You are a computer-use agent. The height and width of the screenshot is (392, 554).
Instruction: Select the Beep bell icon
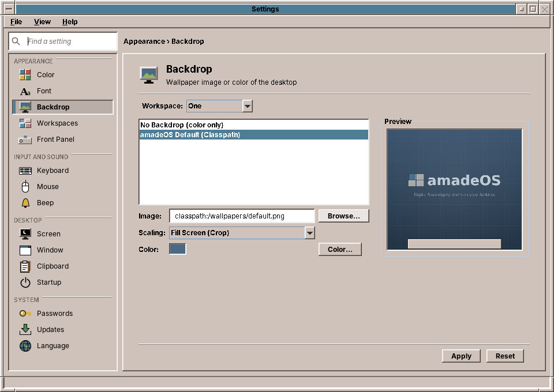[x=25, y=203]
